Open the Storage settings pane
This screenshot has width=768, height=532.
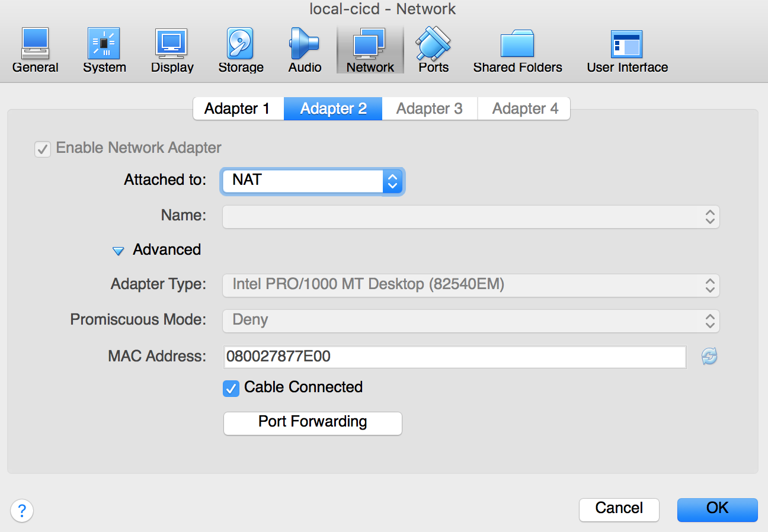click(241, 50)
